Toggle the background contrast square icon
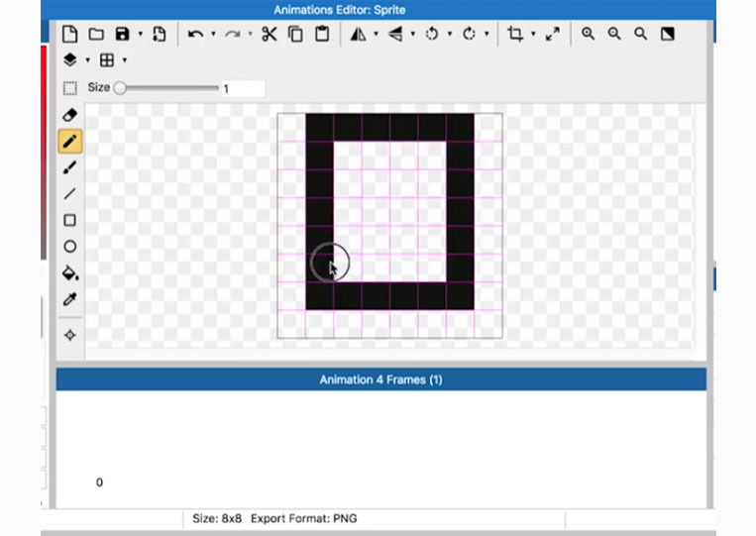The width and height of the screenshot is (756, 536). (668, 34)
